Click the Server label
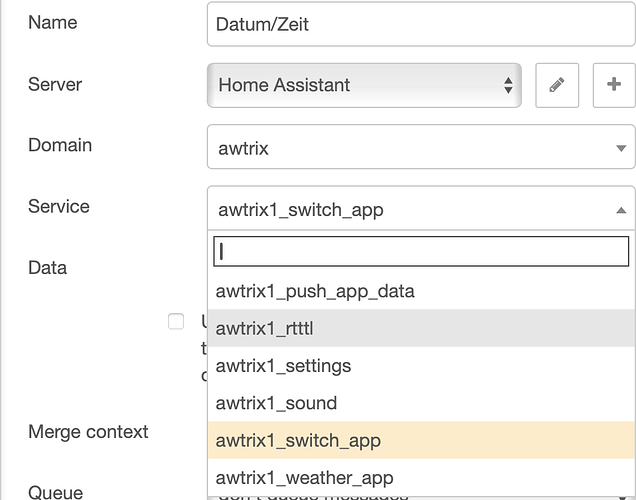 [55, 84]
